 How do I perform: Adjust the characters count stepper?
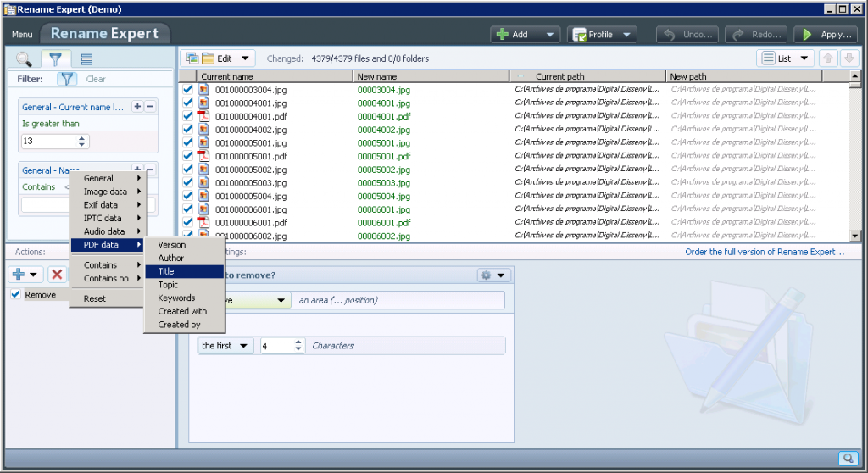[x=298, y=346]
